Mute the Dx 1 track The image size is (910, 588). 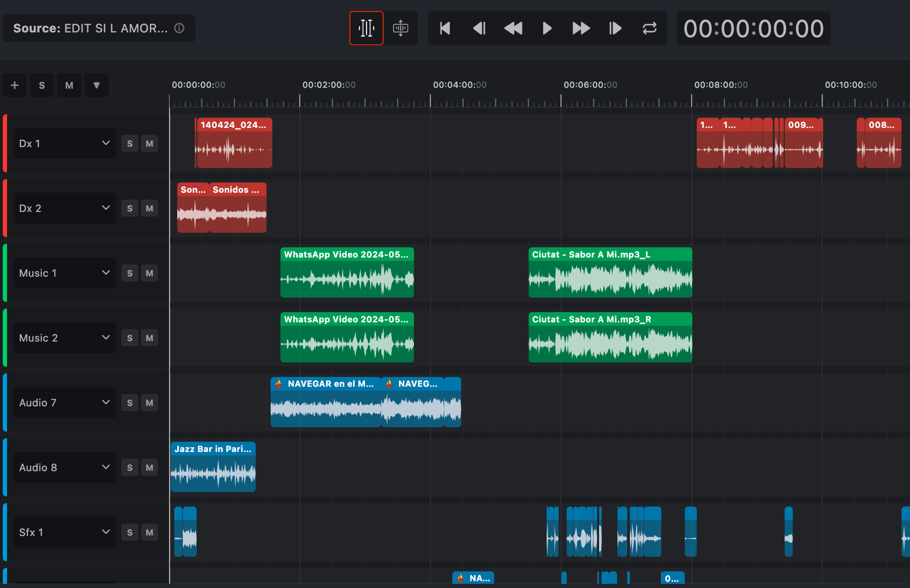click(x=149, y=143)
